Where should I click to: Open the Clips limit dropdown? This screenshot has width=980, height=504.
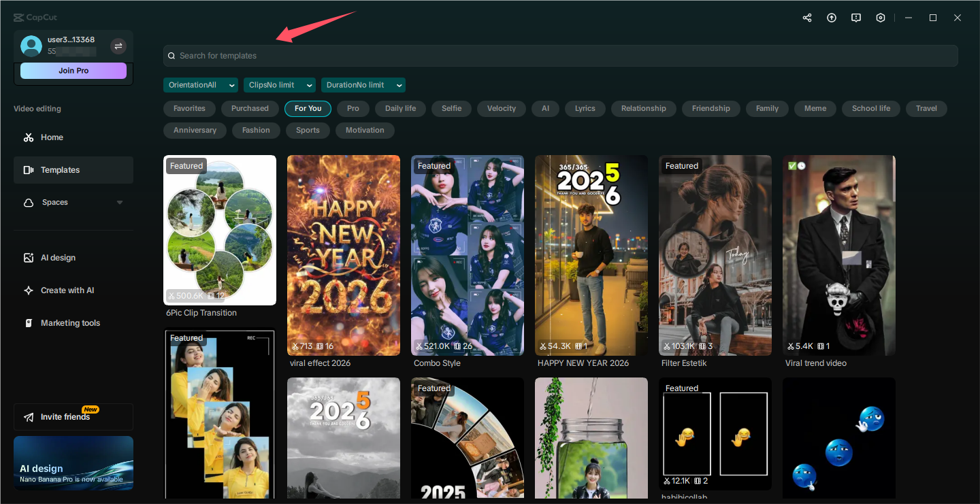pos(279,84)
